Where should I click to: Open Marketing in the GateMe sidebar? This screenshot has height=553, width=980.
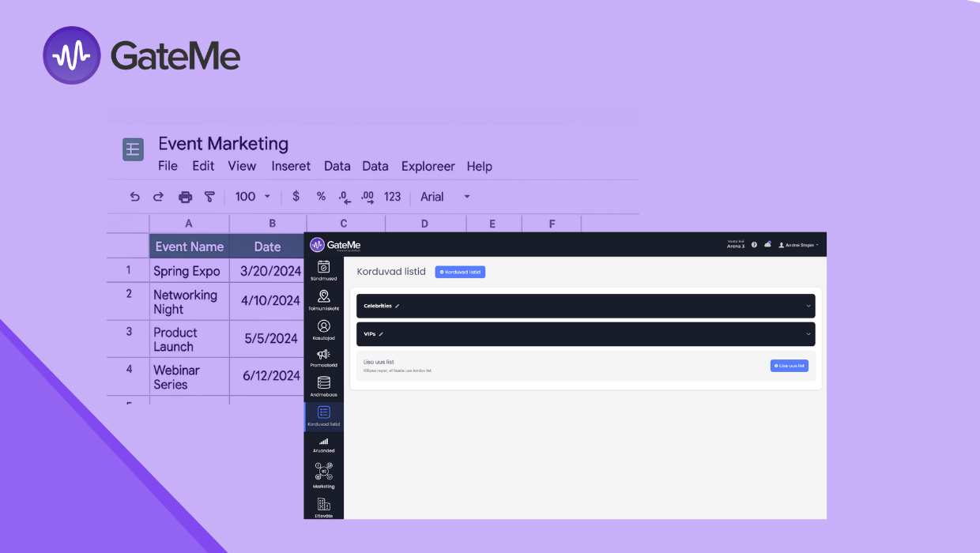pos(323,476)
